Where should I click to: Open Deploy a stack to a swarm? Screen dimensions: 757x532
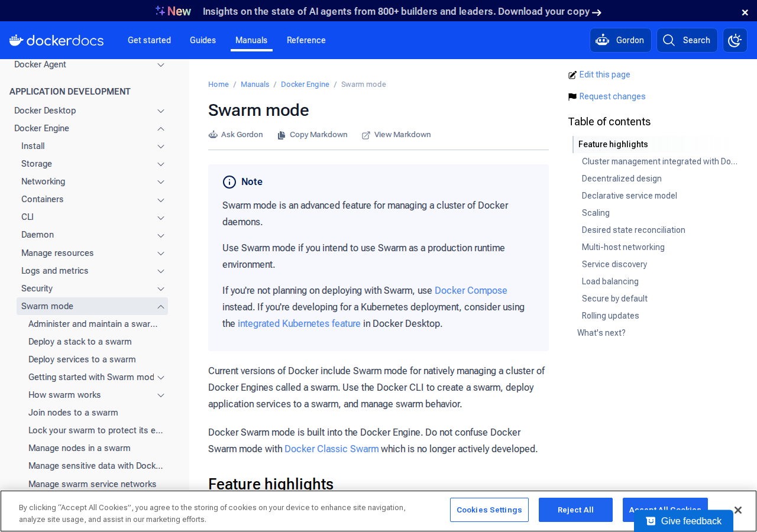click(80, 342)
